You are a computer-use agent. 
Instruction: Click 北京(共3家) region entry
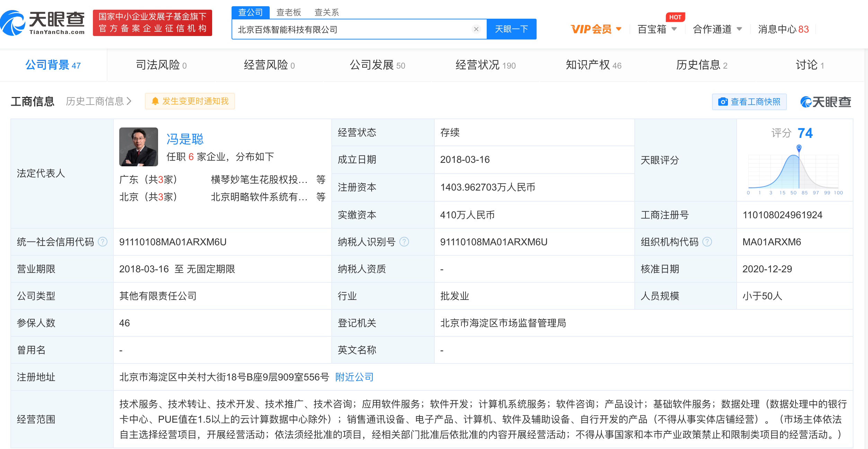(148, 197)
